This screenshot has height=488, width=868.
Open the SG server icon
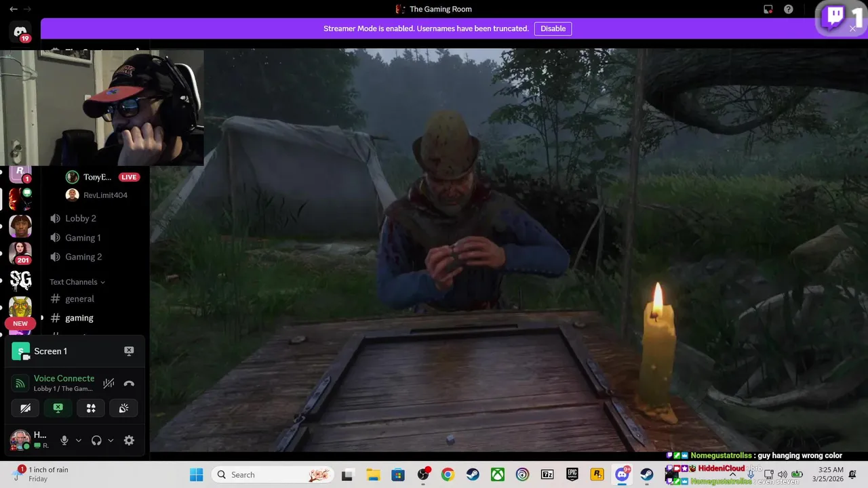[x=20, y=280]
